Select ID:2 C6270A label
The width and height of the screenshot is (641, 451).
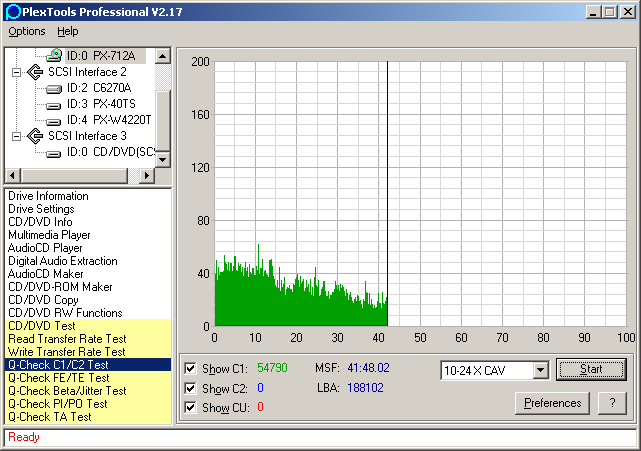[99, 88]
